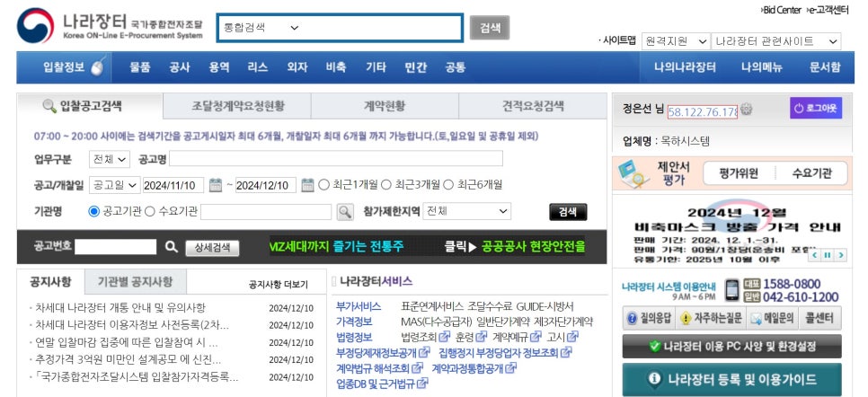Open the 질의응답 button

pyautogui.click(x=649, y=318)
